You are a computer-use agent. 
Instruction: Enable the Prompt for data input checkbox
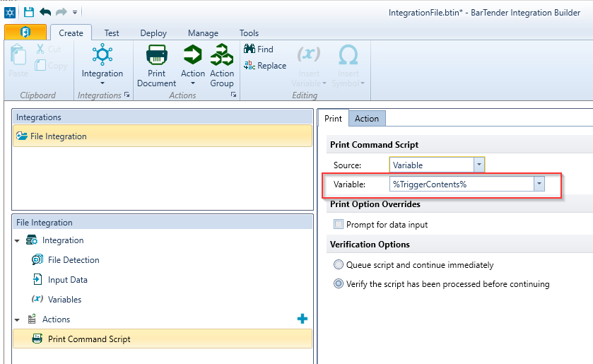tap(339, 224)
